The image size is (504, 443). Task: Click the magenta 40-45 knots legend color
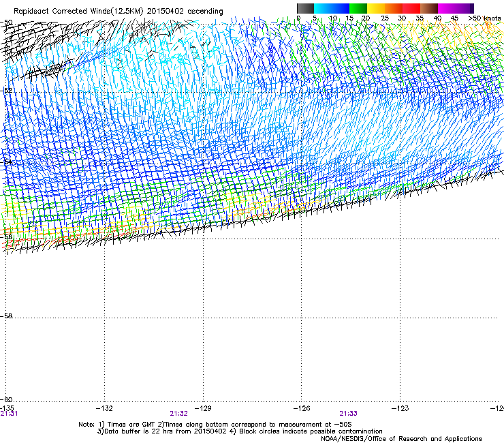(447, 8)
